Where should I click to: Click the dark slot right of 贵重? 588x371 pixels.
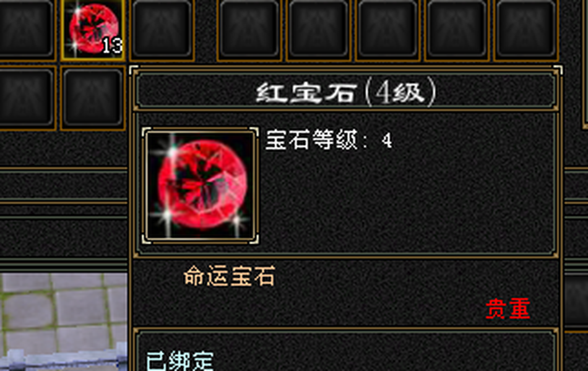click(576, 300)
